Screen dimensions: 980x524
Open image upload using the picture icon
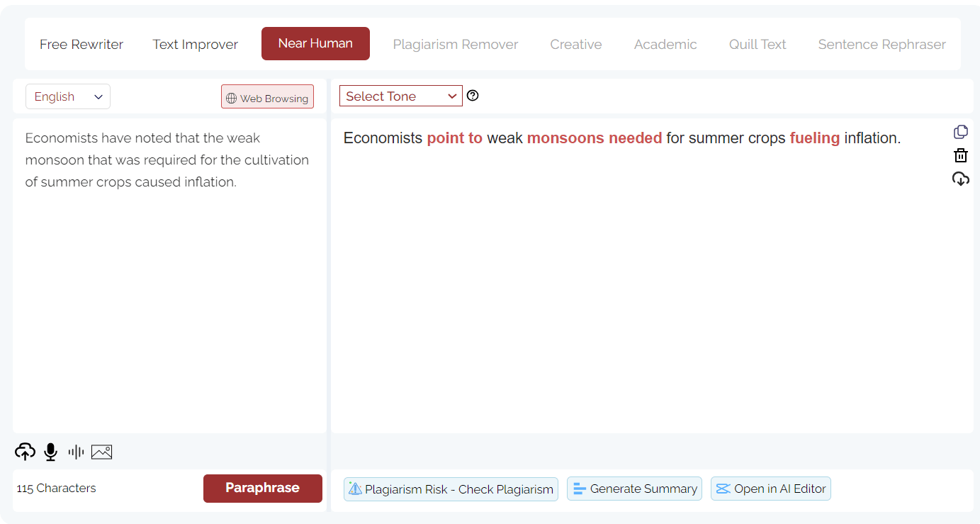point(101,451)
